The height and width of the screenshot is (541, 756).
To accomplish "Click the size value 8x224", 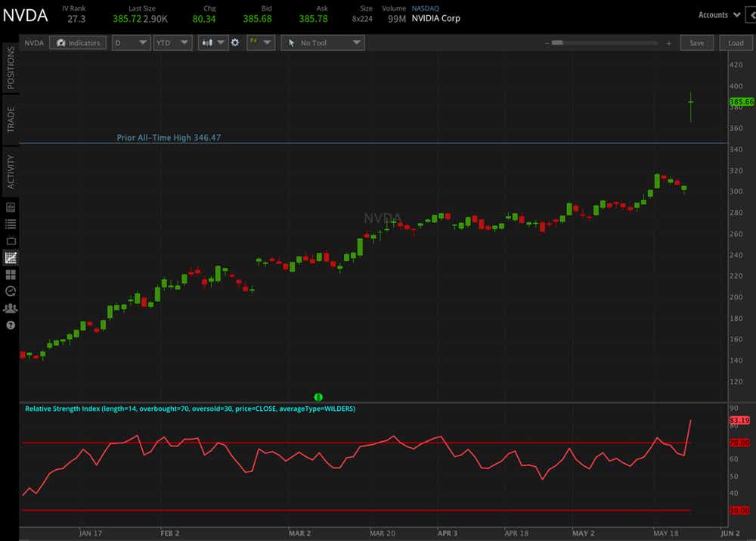I will pos(362,19).
